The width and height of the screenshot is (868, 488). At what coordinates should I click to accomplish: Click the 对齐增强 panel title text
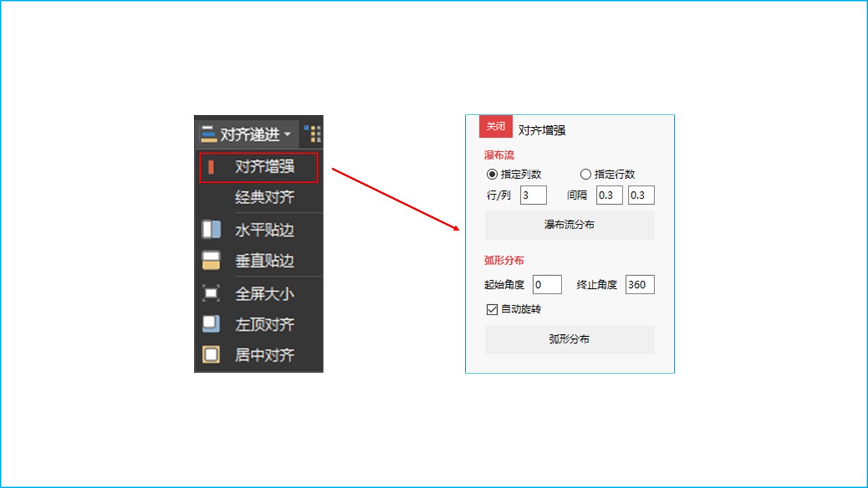coord(542,130)
